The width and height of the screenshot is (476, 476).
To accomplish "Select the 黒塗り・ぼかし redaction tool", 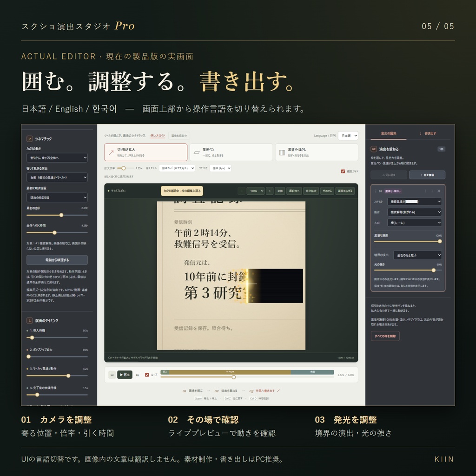I will (x=316, y=152).
